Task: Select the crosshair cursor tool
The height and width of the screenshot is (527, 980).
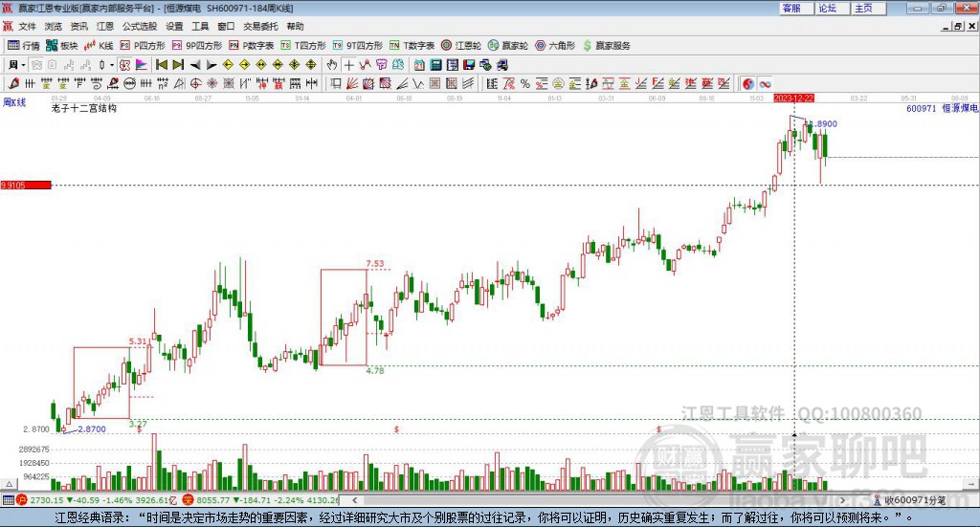Action: pyautogui.click(x=348, y=65)
